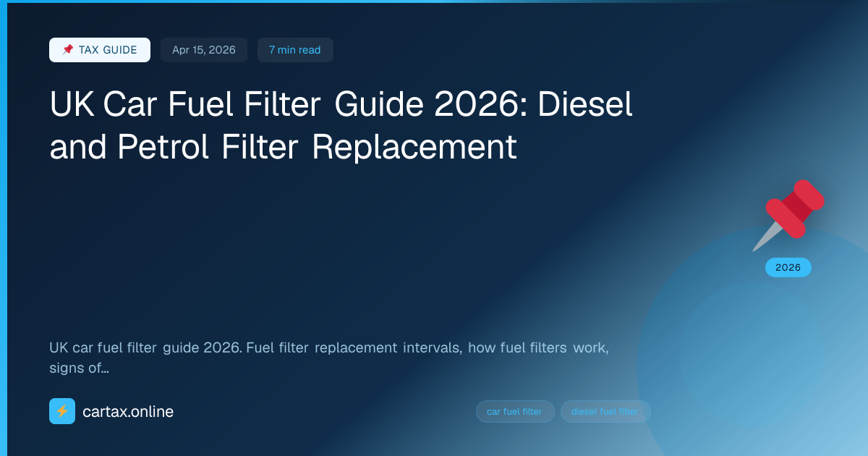Viewport: 868px width, 456px height.
Task: Click the pushpin emoji in TAX GUIDE badge
Action: click(68, 50)
